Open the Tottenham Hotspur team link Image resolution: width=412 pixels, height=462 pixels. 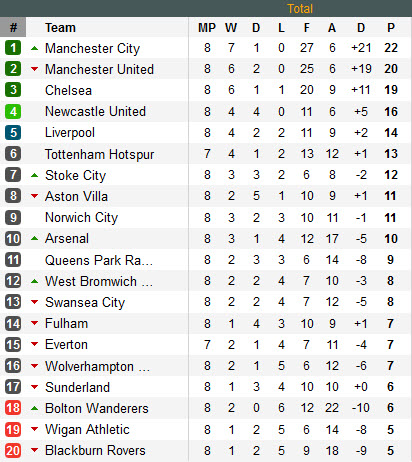click(x=99, y=154)
